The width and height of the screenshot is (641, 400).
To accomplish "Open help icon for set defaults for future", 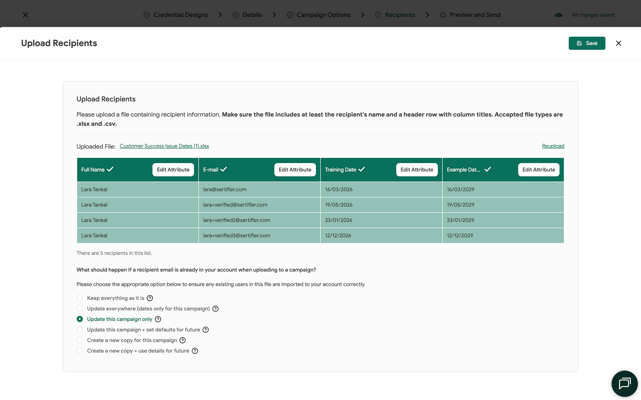I will coord(206,330).
